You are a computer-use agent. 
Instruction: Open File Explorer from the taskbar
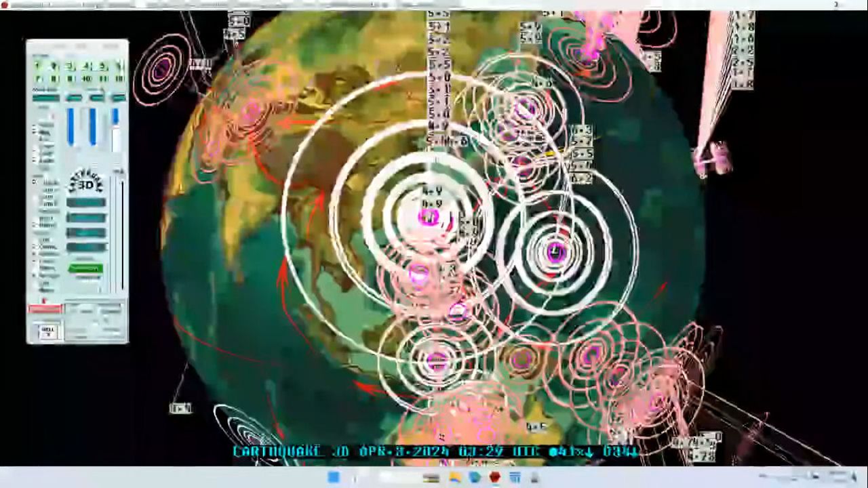454,478
